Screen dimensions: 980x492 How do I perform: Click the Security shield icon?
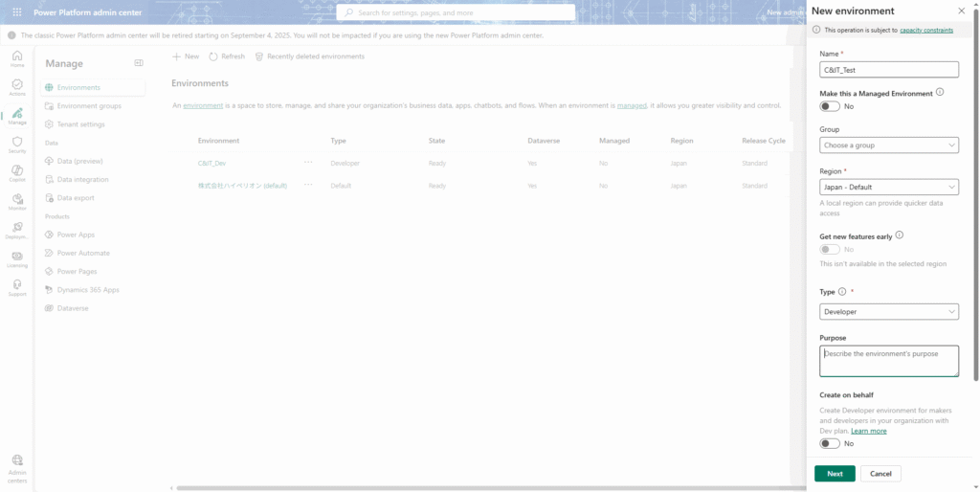point(17,143)
